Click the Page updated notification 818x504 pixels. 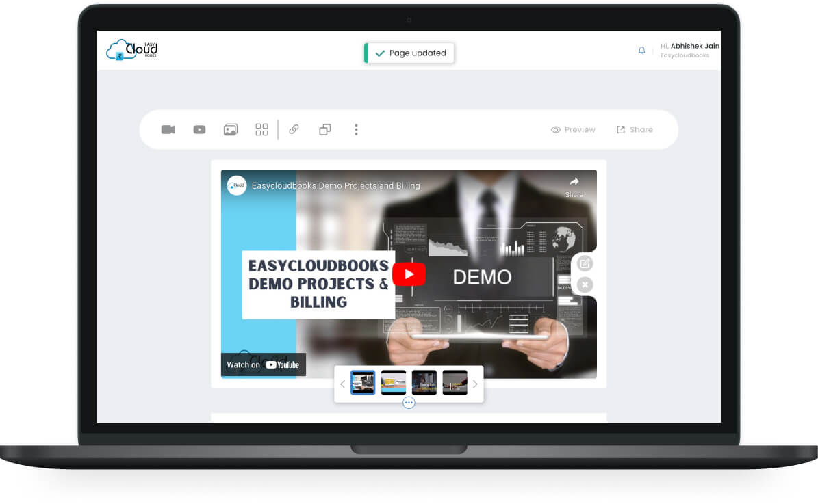click(x=409, y=53)
